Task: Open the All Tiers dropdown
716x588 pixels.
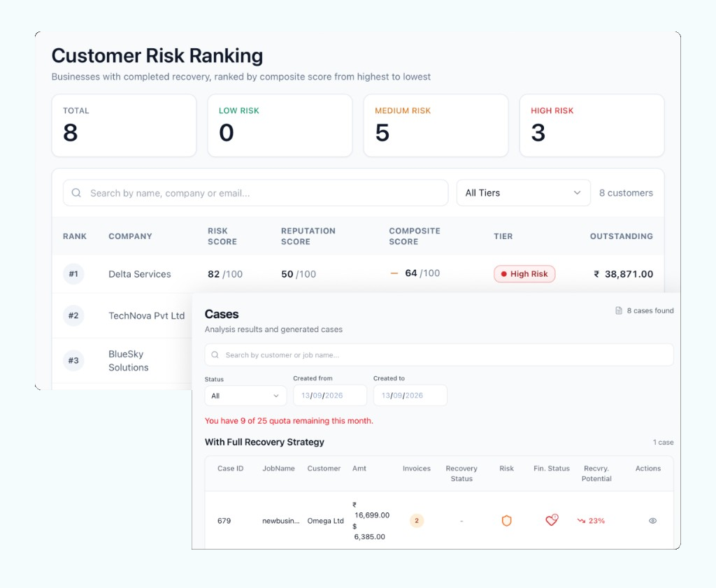Action: coord(523,193)
